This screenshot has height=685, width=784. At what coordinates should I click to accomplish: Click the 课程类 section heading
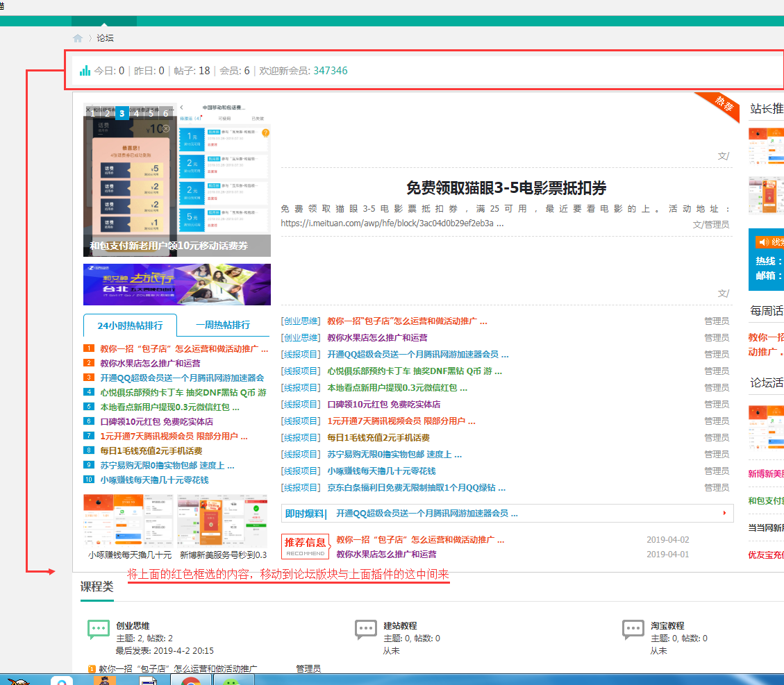[x=97, y=586]
